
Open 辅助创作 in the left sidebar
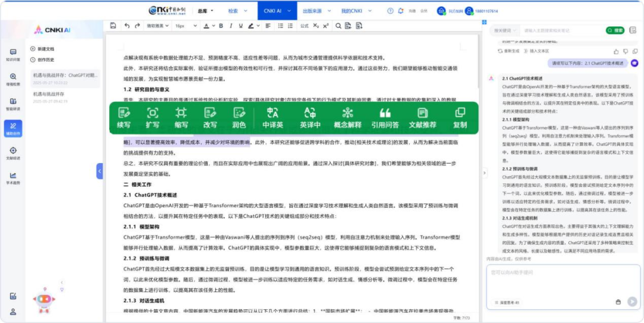point(13,128)
